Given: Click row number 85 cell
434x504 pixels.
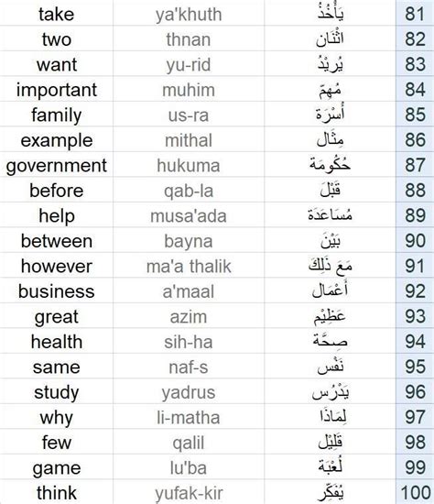Looking at the screenshot, I should click(x=415, y=115).
